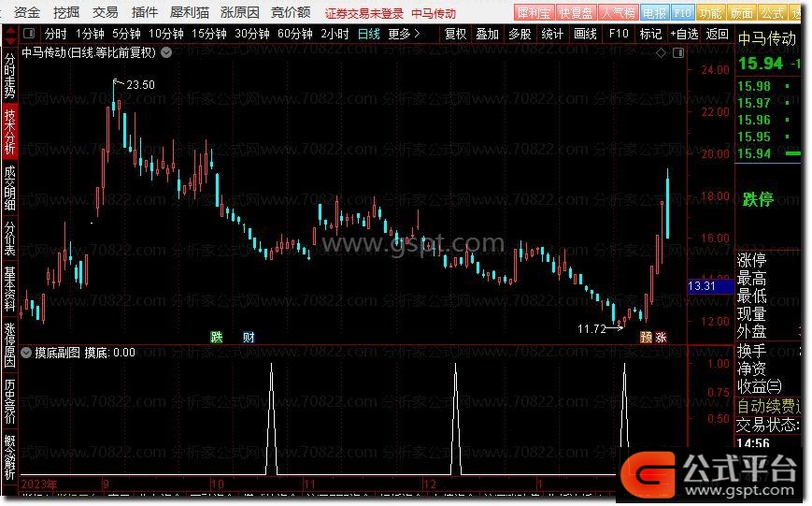The width and height of the screenshot is (812, 506).
Task: Click the 叠加 overlay button
Action: pyautogui.click(x=488, y=35)
